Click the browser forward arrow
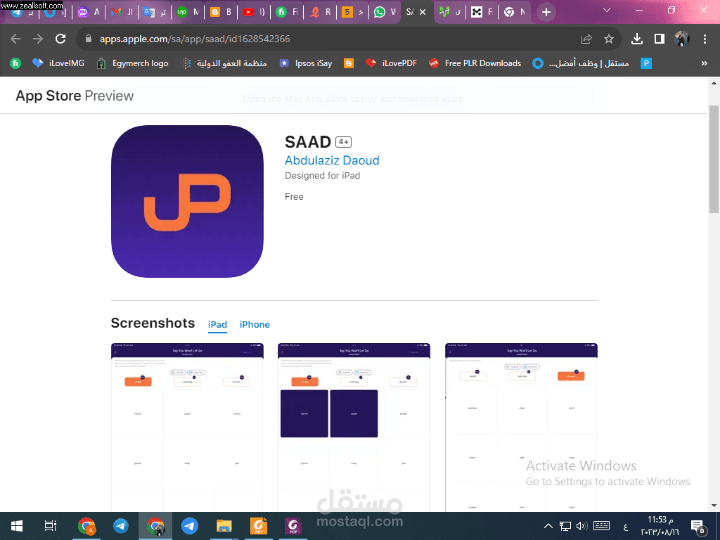Viewport: 720px width, 540px height. (x=38, y=39)
